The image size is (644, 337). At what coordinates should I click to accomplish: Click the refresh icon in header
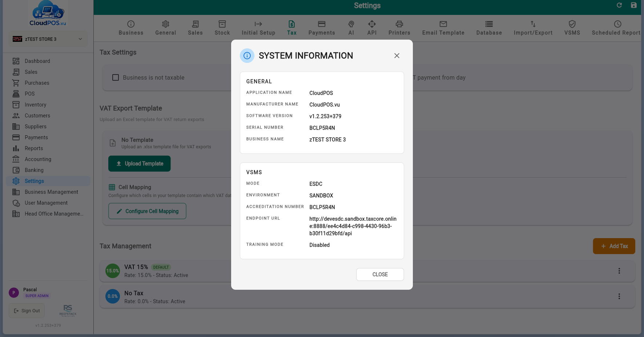[x=619, y=5]
